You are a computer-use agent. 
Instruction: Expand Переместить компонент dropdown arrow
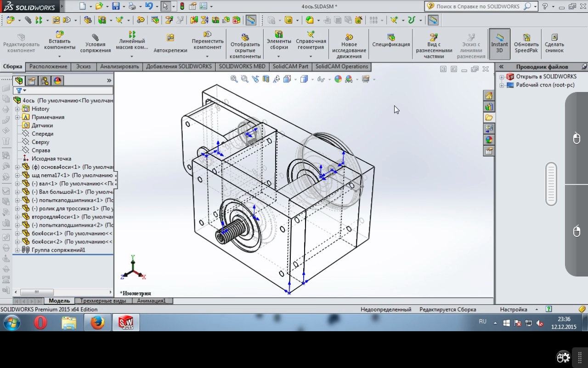208,57
